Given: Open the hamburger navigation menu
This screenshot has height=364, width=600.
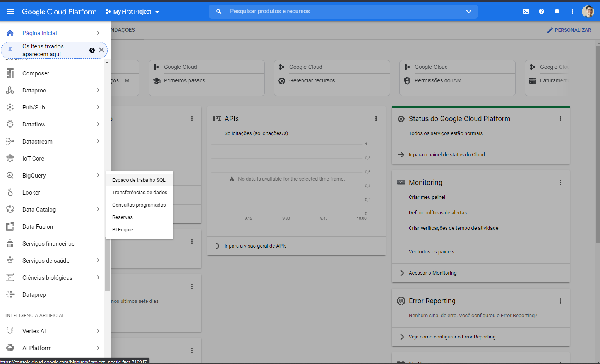Looking at the screenshot, I should tap(10, 12).
